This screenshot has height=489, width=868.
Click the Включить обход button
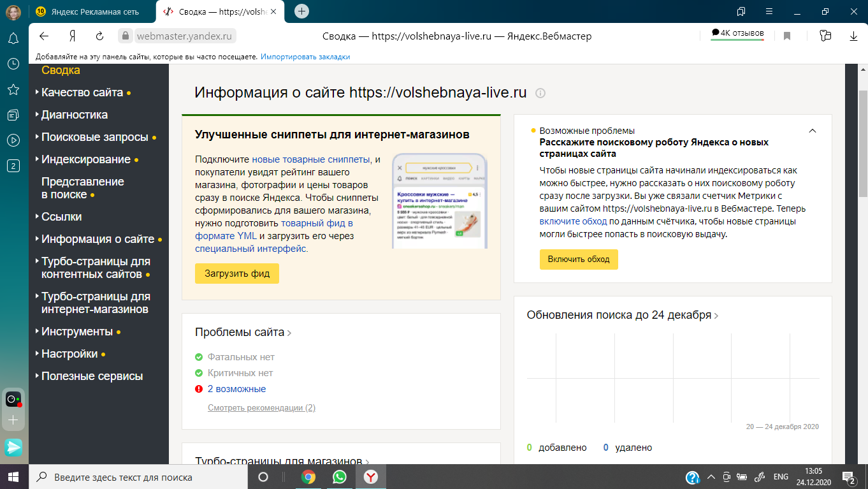click(x=579, y=259)
